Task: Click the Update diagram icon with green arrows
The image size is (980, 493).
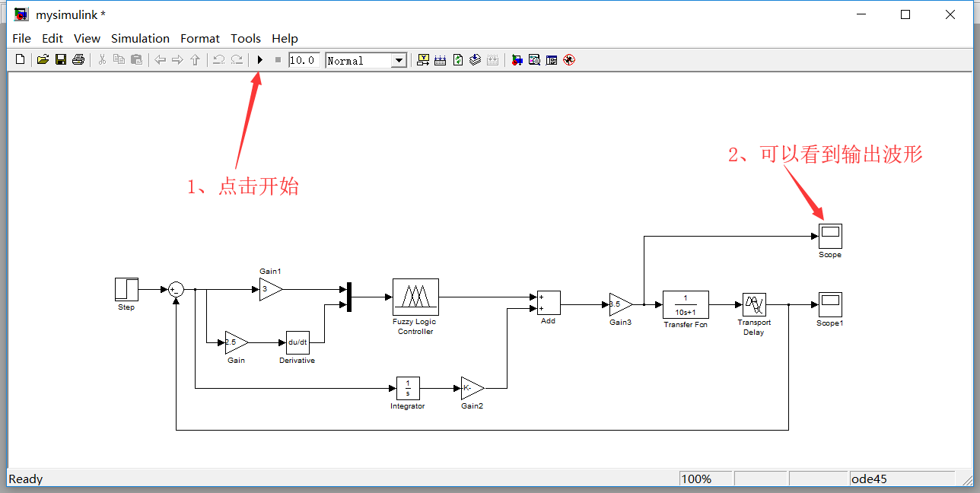Action: 458,59
